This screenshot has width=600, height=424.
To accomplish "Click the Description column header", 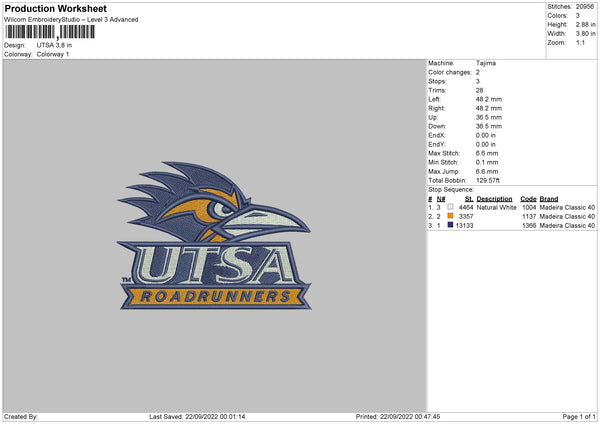I will click(495, 199).
